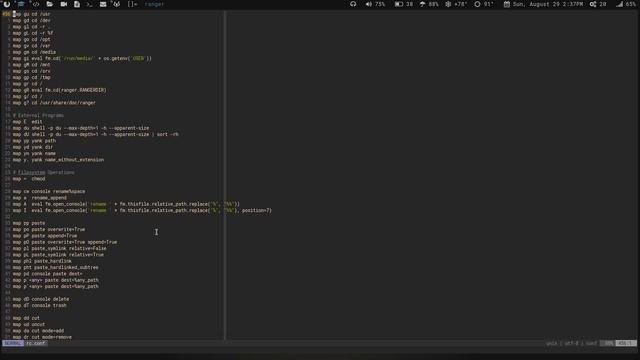Click the du line ending with 'sort -rh'

tap(96, 134)
